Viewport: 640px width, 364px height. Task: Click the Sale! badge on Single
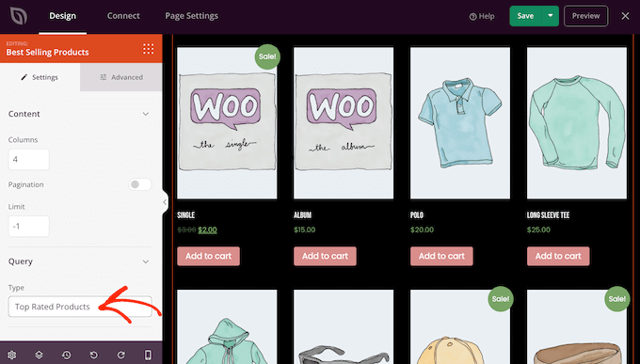coord(267,56)
